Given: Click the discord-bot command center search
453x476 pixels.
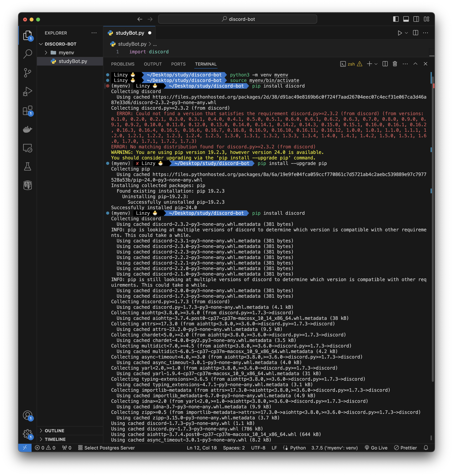Looking at the screenshot, I should click(x=238, y=19).
